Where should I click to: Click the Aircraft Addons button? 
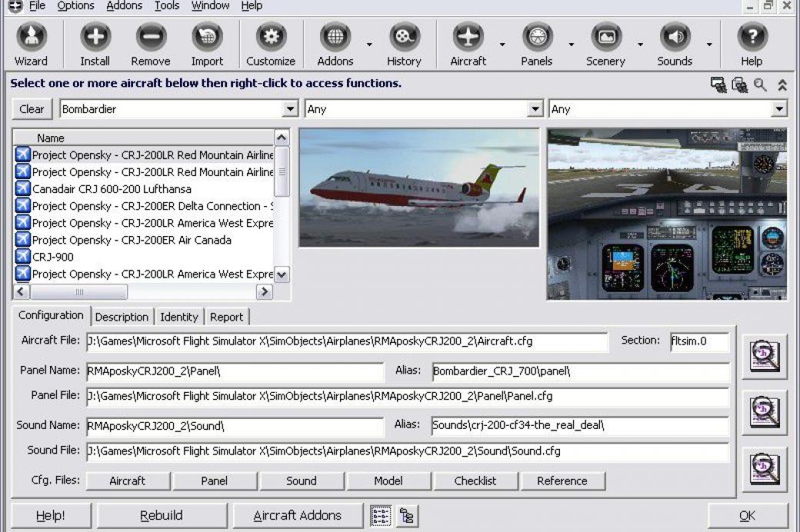click(x=298, y=516)
